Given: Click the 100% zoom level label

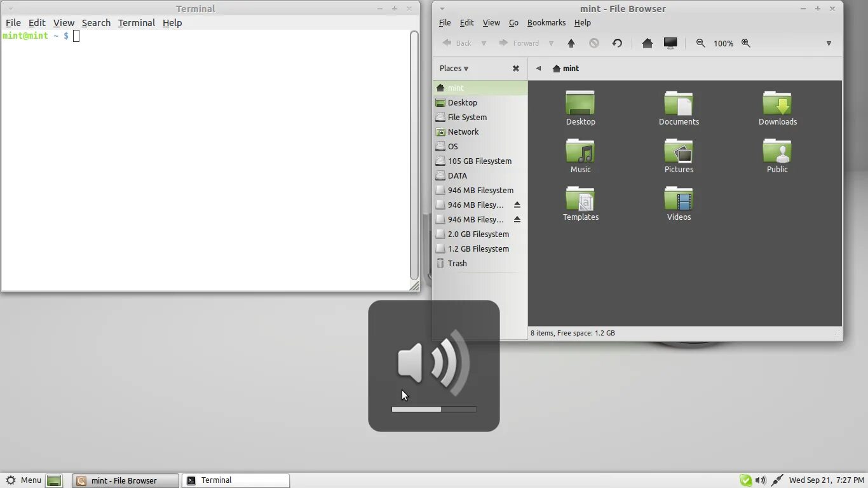Looking at the screenshot, I should [723, 43].
